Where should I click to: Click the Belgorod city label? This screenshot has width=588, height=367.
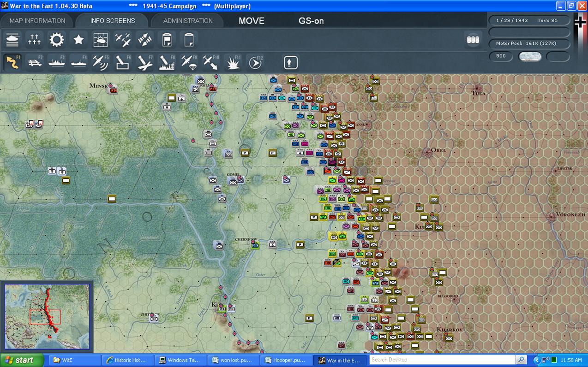(x=447, y=296)
